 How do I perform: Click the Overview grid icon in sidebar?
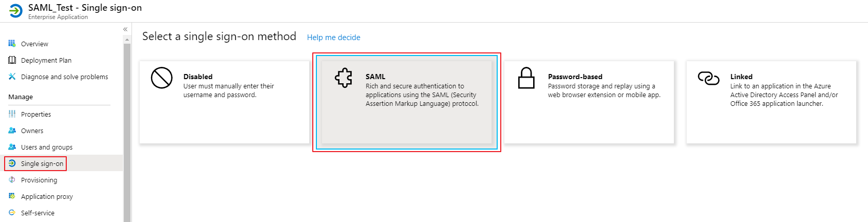click(x=12, y=44)
